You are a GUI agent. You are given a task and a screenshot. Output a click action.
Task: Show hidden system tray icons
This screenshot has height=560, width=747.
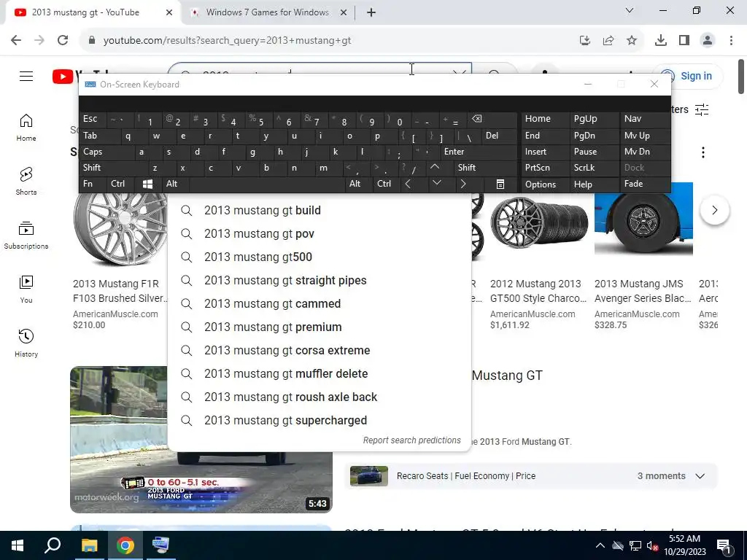point(600,545)
